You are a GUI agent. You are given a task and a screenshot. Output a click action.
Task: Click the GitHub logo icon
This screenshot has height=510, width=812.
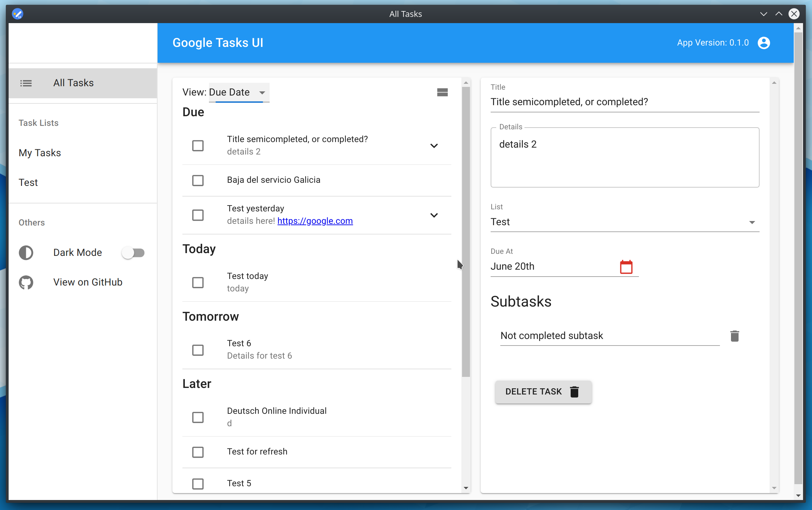point(26,282)
